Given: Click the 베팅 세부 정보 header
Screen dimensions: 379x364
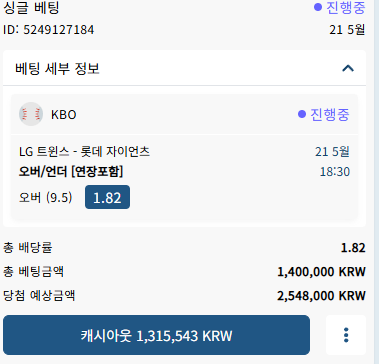Looking at the screenshot, I should point(185,68).
